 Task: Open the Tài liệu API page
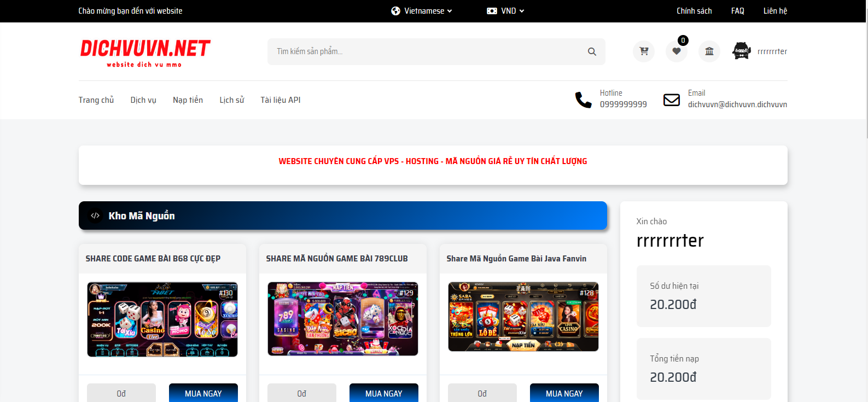pos(280,100)
